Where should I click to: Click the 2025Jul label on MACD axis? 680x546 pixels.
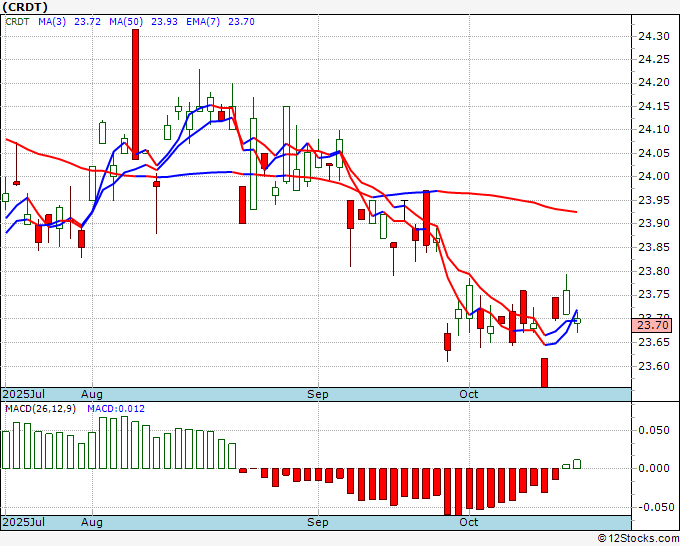[x=24, y=522]
